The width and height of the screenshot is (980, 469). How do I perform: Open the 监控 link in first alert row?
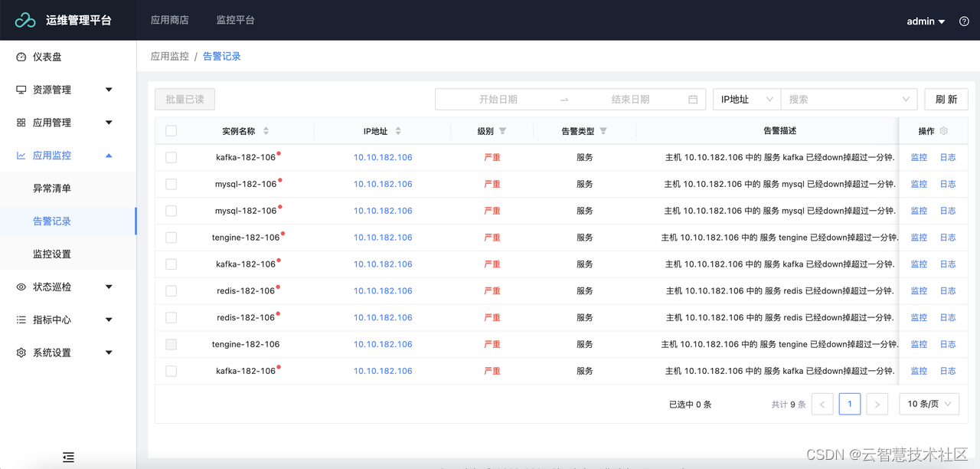click(x=918, y=157)
